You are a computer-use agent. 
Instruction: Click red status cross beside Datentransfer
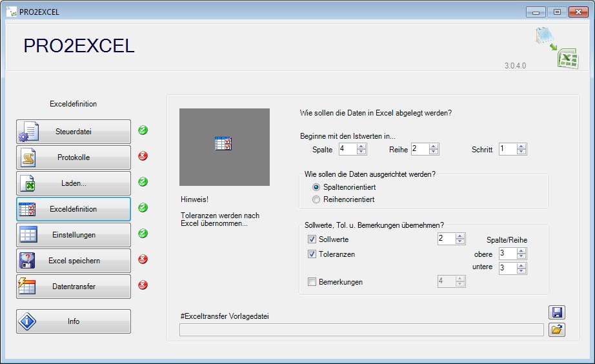coord(143,285)
